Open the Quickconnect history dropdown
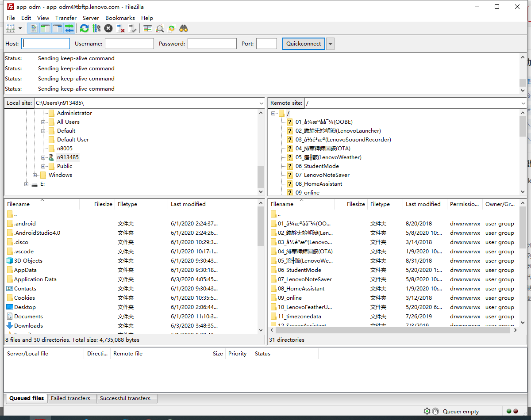This screenshot has height=420, width=531. point(330,44)
